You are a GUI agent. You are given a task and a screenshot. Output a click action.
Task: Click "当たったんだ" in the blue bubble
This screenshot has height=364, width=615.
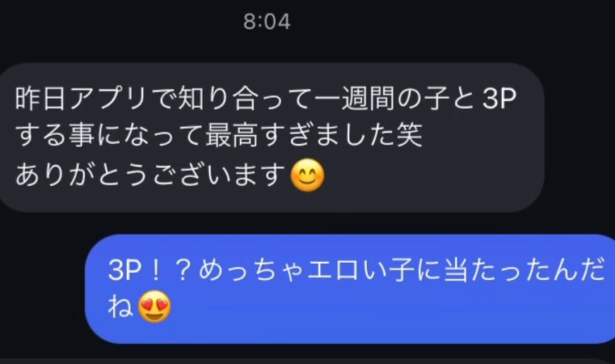pos(524,271)
